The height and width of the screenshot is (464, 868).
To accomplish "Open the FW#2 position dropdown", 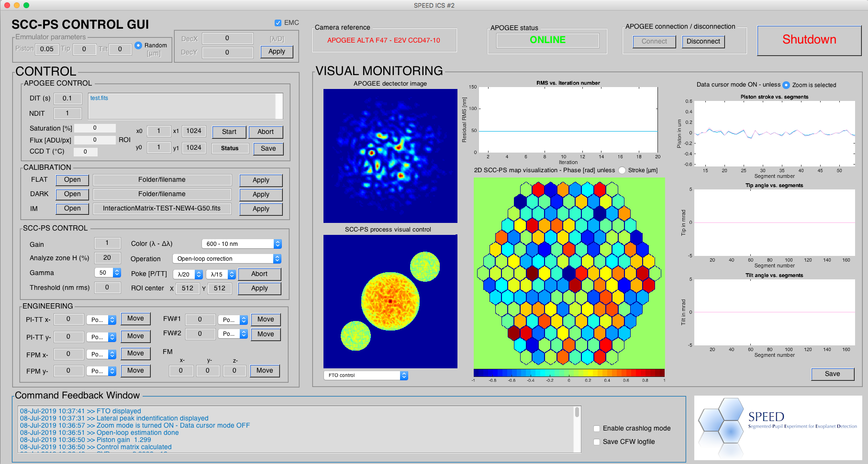I will coord(233,334).
